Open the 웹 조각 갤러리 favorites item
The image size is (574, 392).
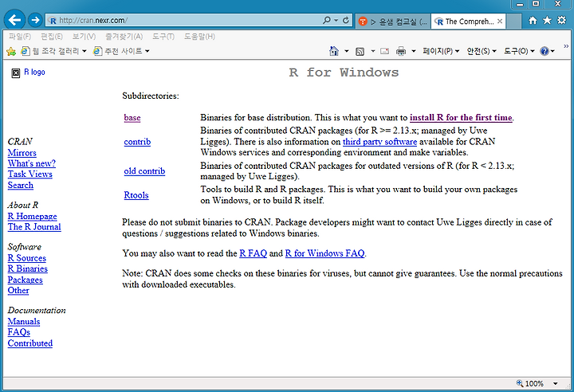[x=54, y=51]
